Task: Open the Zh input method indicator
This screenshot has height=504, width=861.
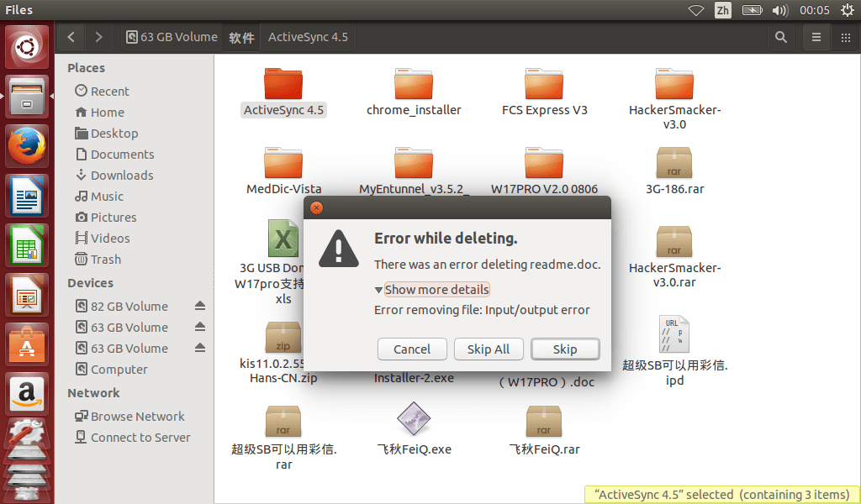Action: point(722,10)
